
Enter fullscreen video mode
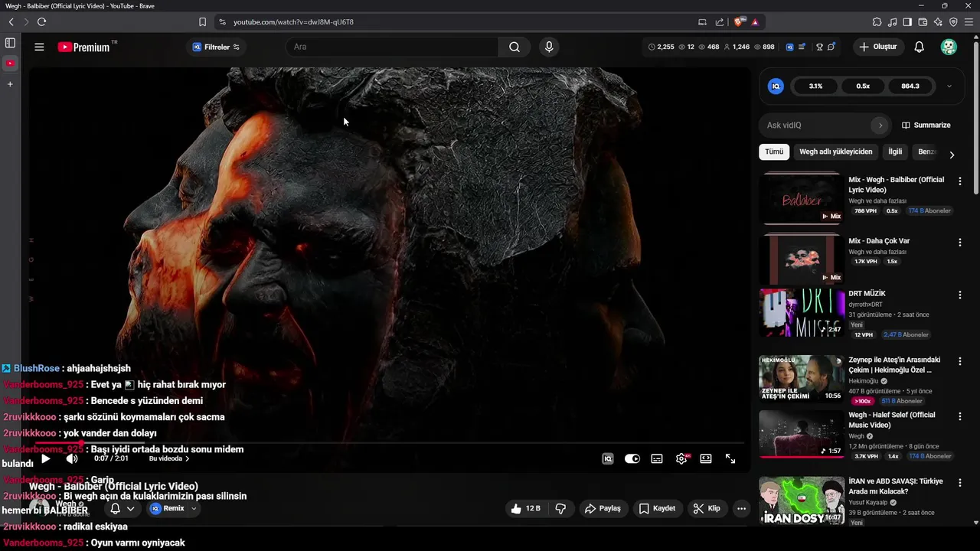tap(730, 458)
